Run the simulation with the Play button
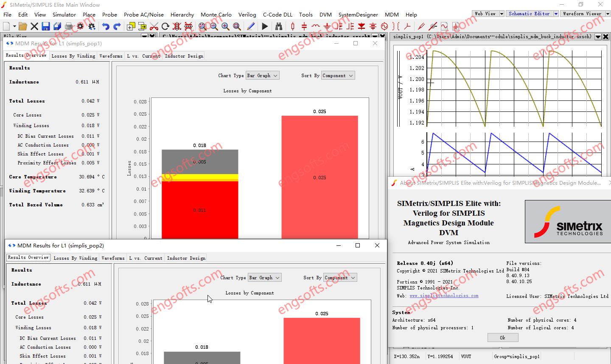This screenshot has width=611, height=364. [x=264, y=26]
